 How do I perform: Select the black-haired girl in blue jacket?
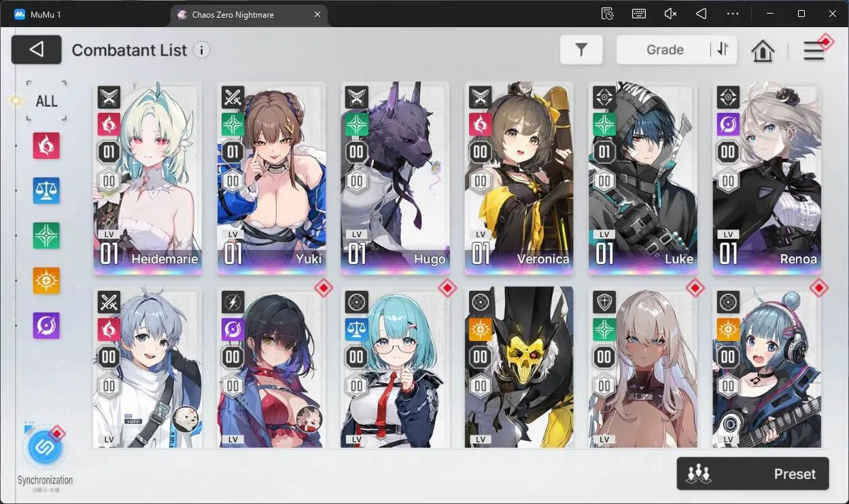pyautogui.click(x=271, y=367)
